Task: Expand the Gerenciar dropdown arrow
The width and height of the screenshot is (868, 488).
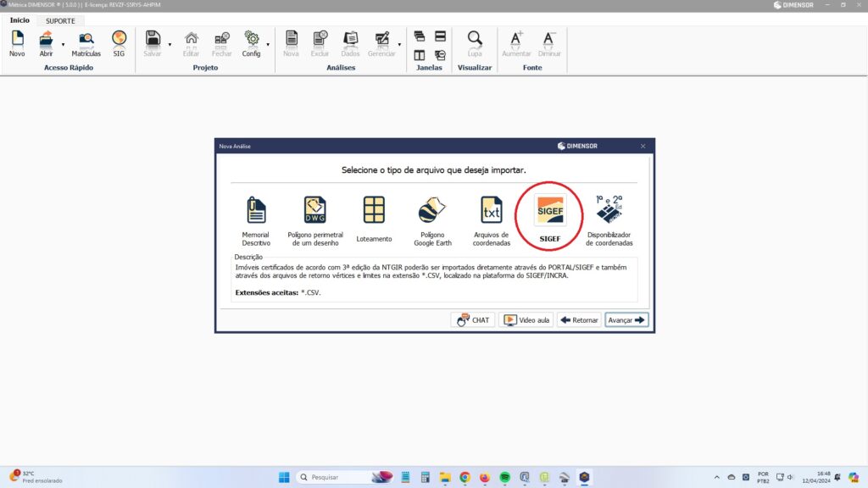Action: pyautogui.click(x=400, y=44)
